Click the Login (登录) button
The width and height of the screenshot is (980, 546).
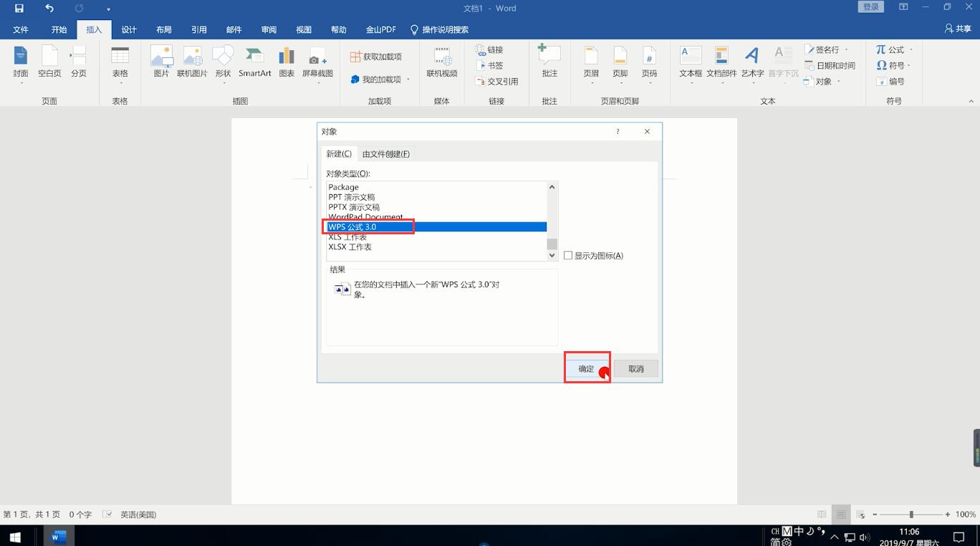870,6
